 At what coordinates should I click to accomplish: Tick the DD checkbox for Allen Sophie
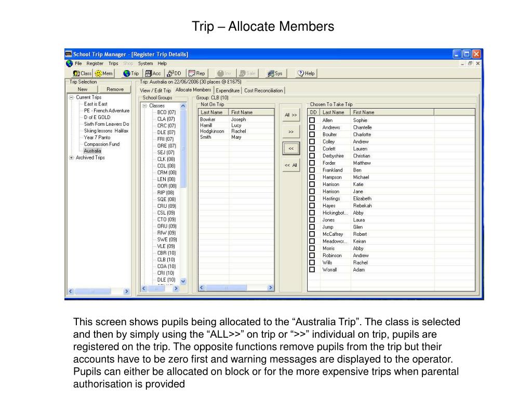(312, 120)
